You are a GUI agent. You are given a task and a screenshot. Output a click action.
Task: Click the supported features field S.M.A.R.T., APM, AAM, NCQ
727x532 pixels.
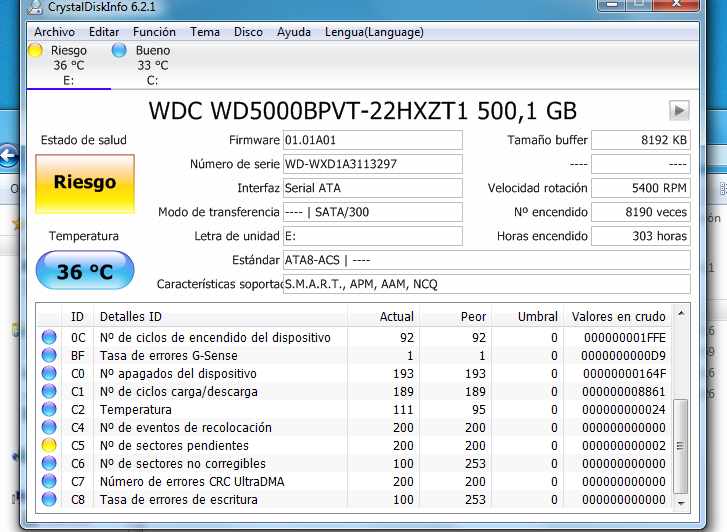(487, 284)
